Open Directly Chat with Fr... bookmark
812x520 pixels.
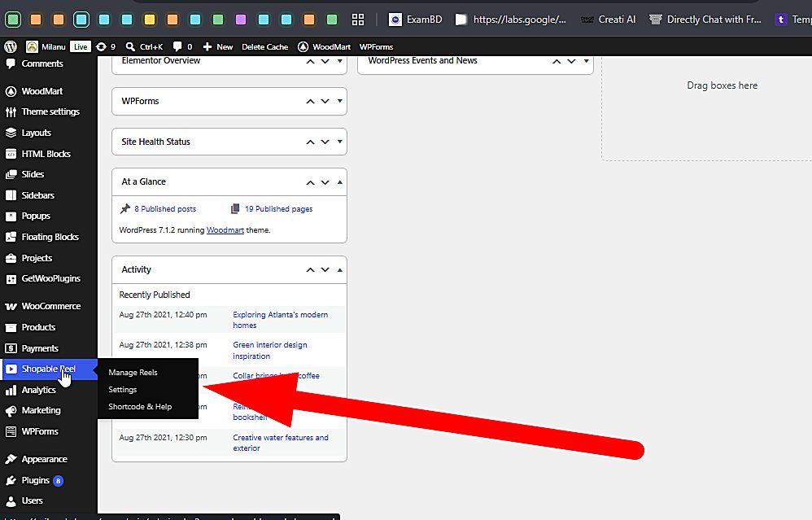[x=705, y=20]
